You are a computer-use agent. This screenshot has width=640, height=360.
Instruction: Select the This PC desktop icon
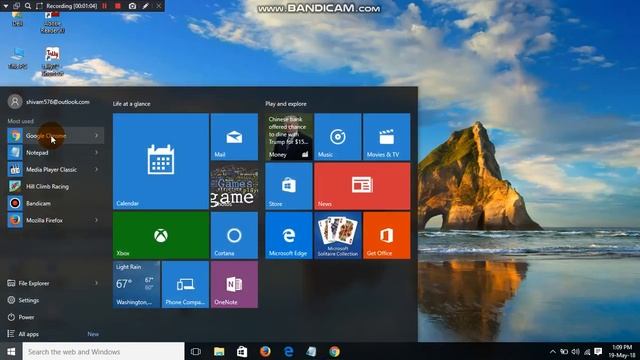pyautogui.click(x=17, y=58)
